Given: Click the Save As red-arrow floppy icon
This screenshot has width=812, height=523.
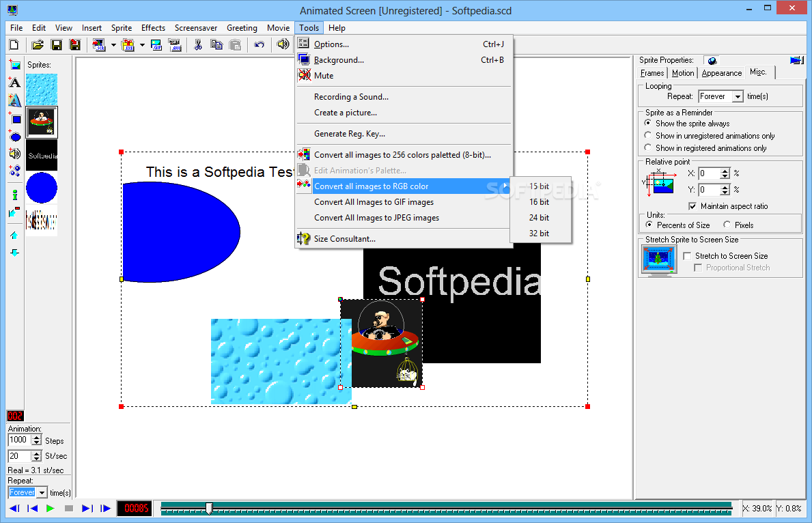Looking at the screenshot, I should [75, 45].
